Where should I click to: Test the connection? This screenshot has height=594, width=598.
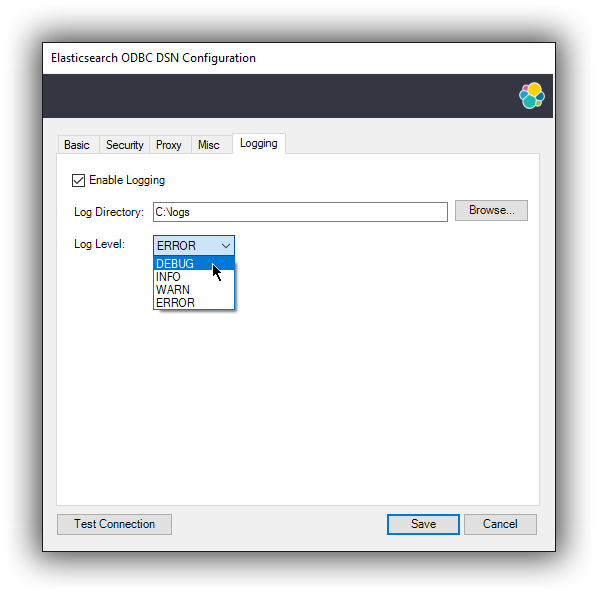114,524
